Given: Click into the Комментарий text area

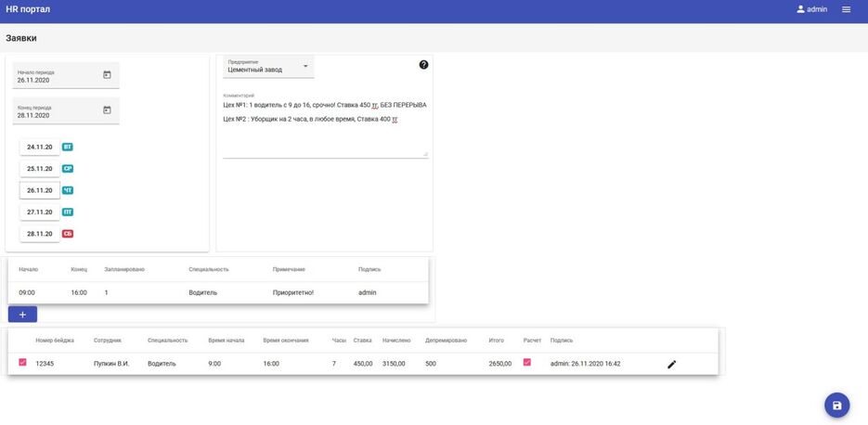Looking at the screenshot, I should click(326, 128).
